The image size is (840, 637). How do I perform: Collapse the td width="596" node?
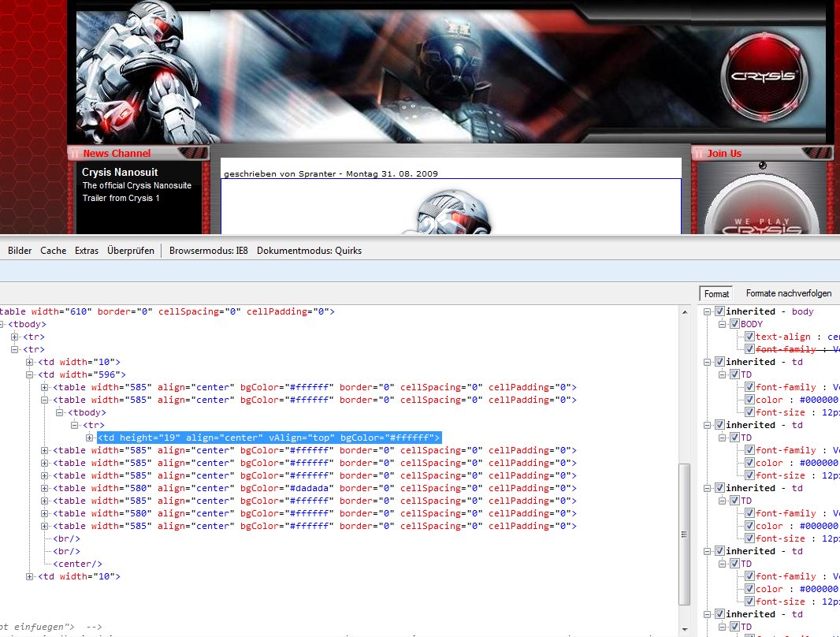(29, 374)
